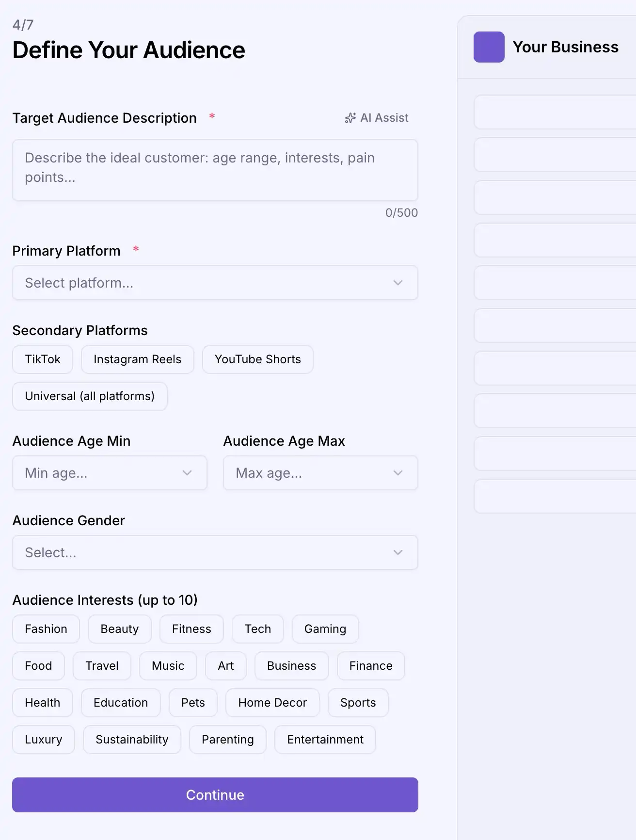Select the Finance interest chip

[x=371, y=666]
